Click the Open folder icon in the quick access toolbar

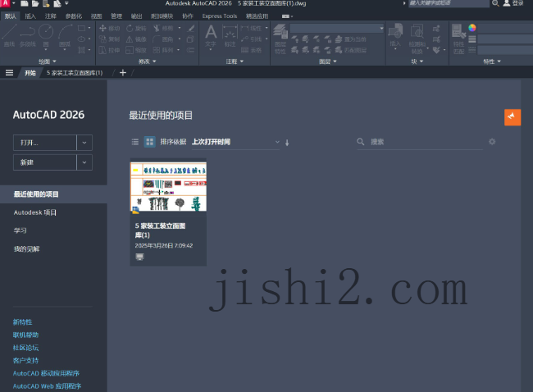35,3
